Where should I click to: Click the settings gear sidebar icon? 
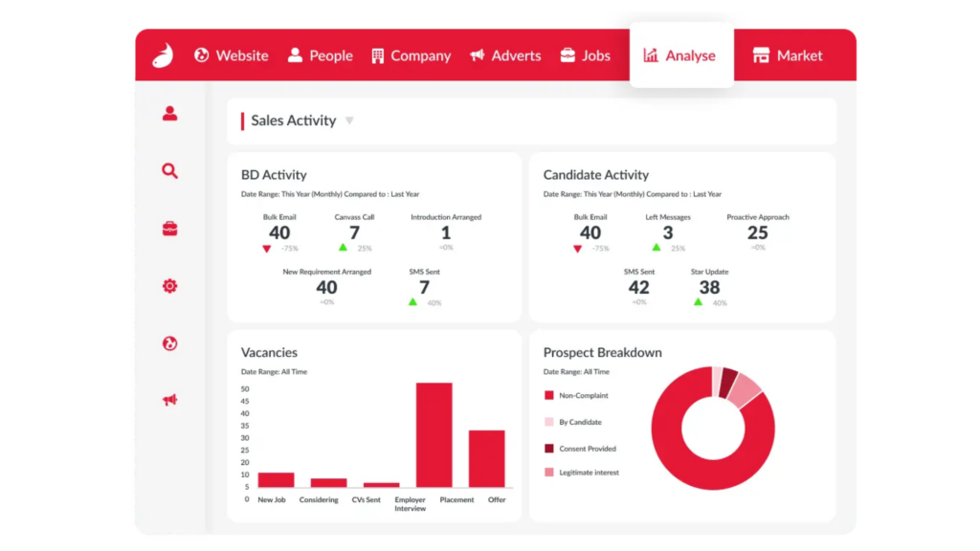coord(169,286)
